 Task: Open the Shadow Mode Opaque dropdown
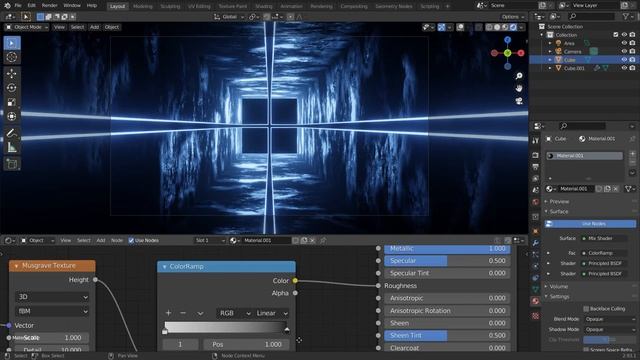[609, 329]
